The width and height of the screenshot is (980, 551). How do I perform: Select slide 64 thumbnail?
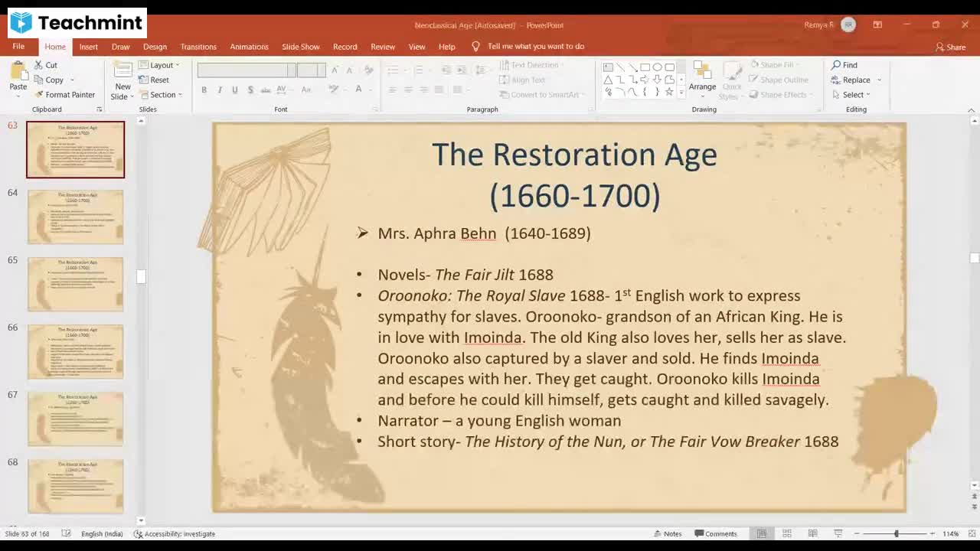75,217
